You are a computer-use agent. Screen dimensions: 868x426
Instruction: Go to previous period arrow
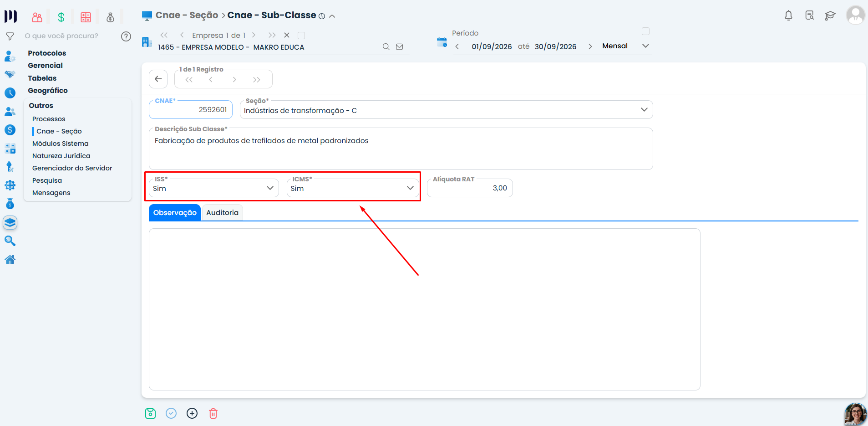click(x=457, y=46)
